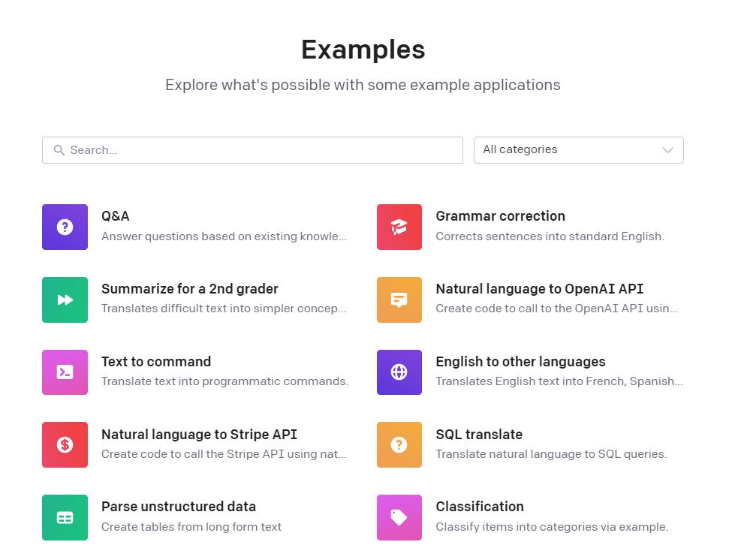The height and width of the screenshot is (560, 729).
Task: Click the magnifying glass search icon
Action: click(x=59, y=150)
